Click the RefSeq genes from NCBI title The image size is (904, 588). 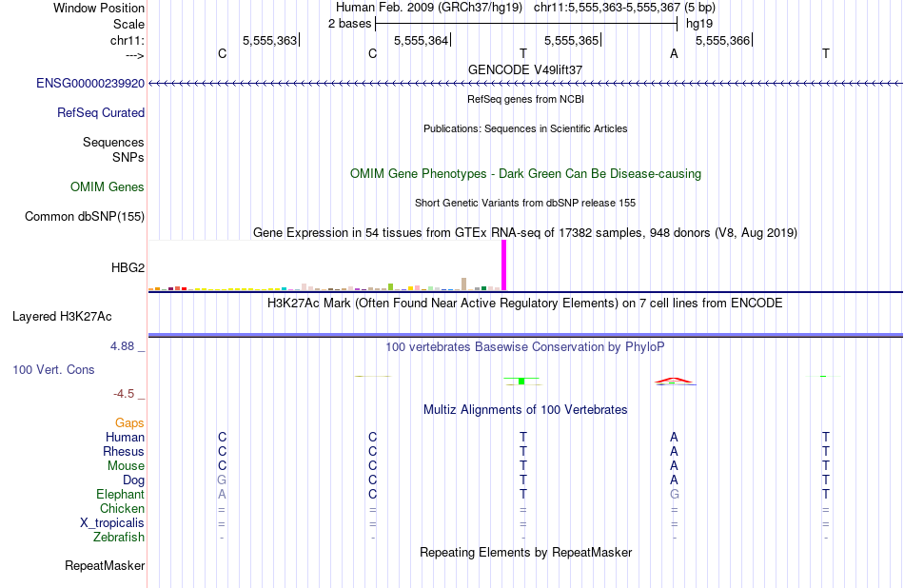pos(525,99)
